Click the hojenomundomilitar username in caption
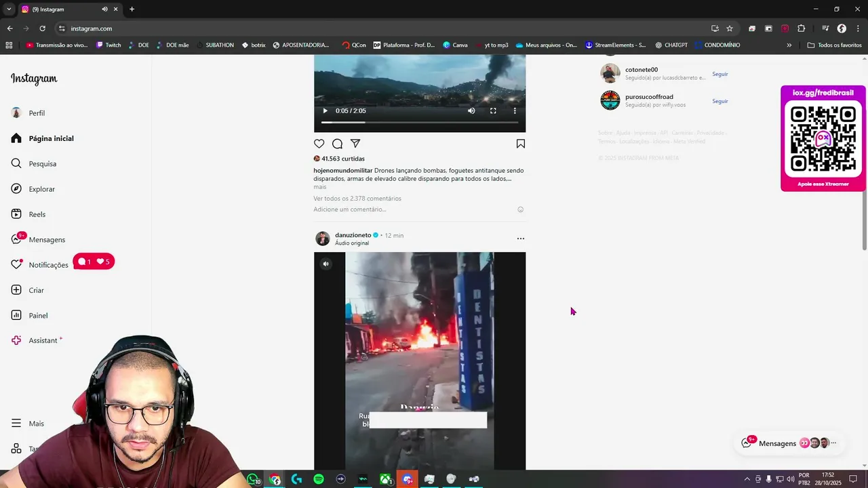 (342, 171)
